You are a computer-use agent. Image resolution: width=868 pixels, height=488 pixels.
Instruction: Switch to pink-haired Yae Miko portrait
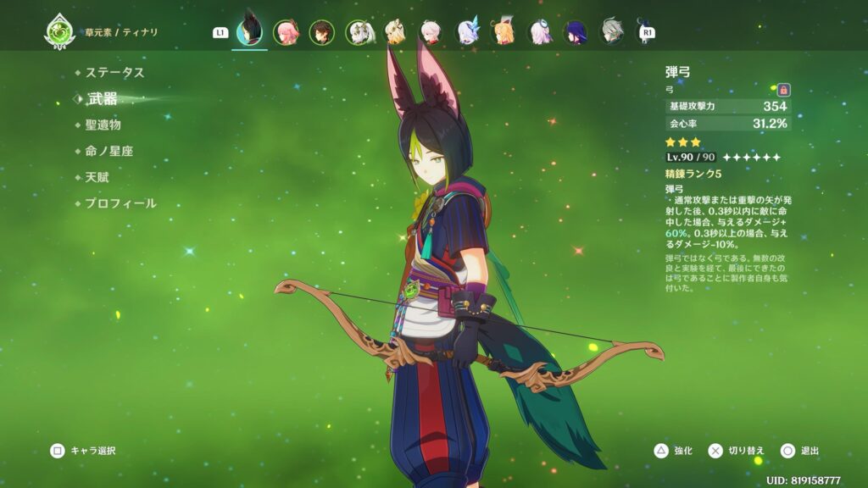[286, 32]
